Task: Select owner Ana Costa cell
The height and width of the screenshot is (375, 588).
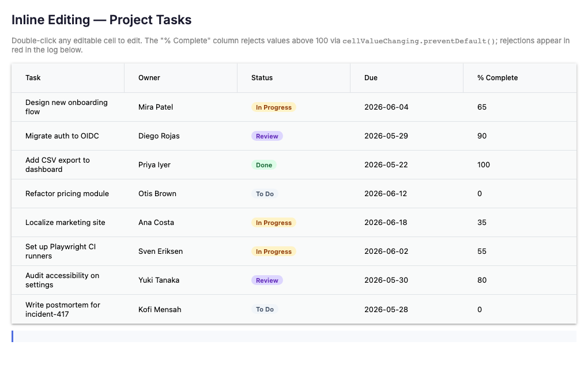Action: pos(181,223)
